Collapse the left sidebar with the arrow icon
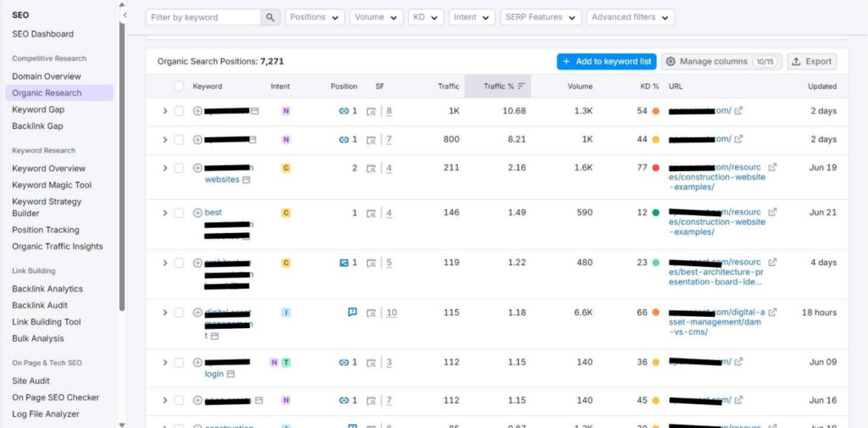This screenshot has height=428, width=868. [125, 15]
